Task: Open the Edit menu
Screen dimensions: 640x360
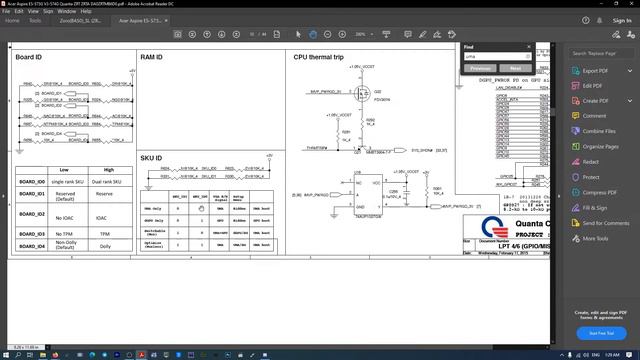Action: [19, 11]
